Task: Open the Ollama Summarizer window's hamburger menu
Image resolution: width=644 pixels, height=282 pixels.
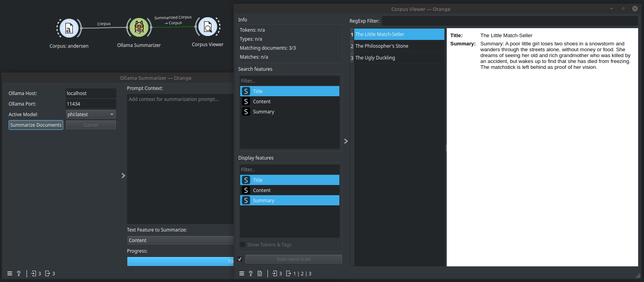Action: (10, 273)
